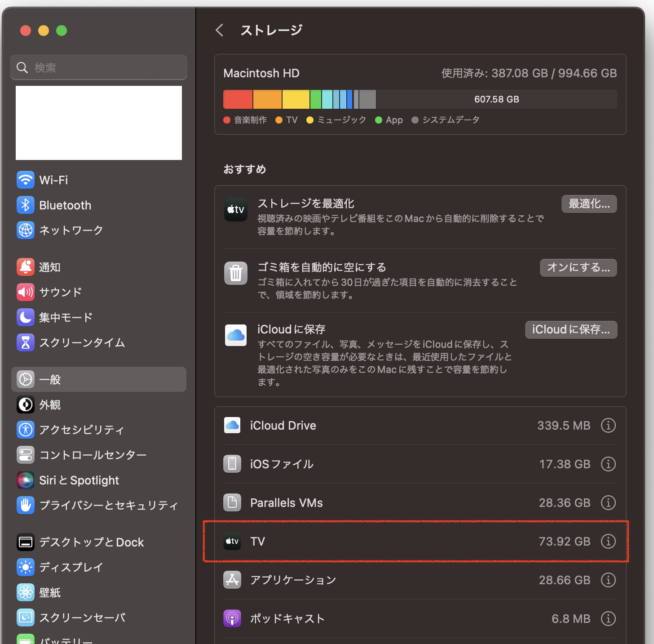Click the 最適化... button
This screenshot has height=644, width=654.
[589, 204]
